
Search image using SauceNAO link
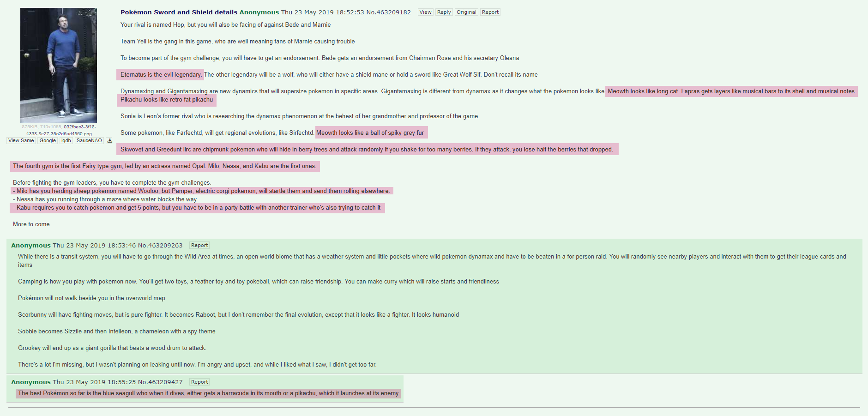89,141
